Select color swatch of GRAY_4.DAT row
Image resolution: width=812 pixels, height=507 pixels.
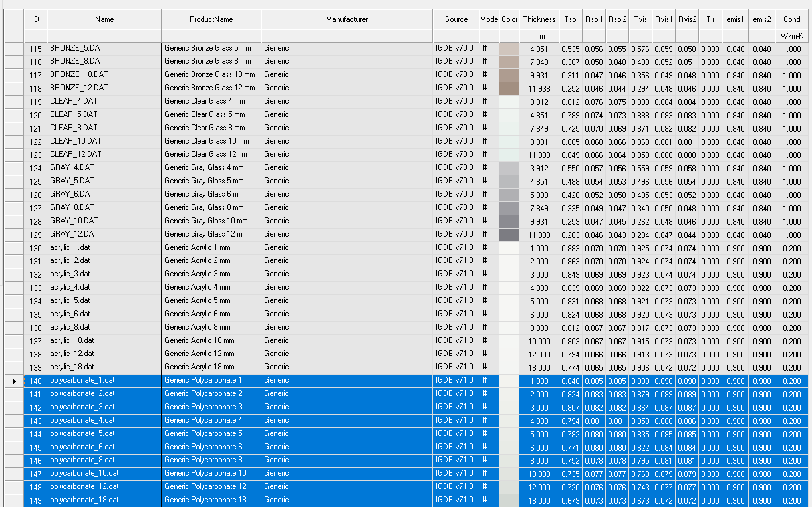click(x=509, y=168)
